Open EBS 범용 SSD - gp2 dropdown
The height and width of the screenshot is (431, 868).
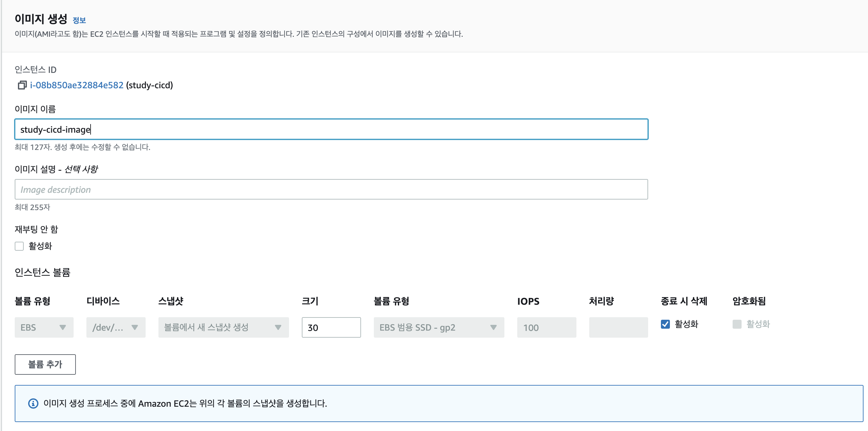coord(438,327)
